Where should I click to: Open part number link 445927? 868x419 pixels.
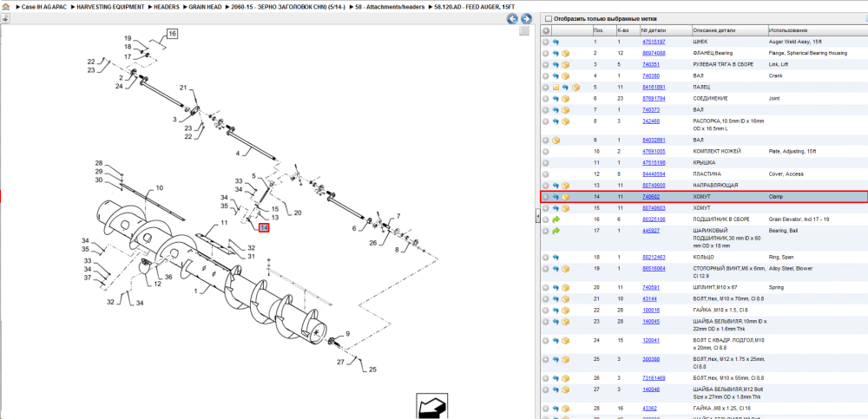(650, 231)
